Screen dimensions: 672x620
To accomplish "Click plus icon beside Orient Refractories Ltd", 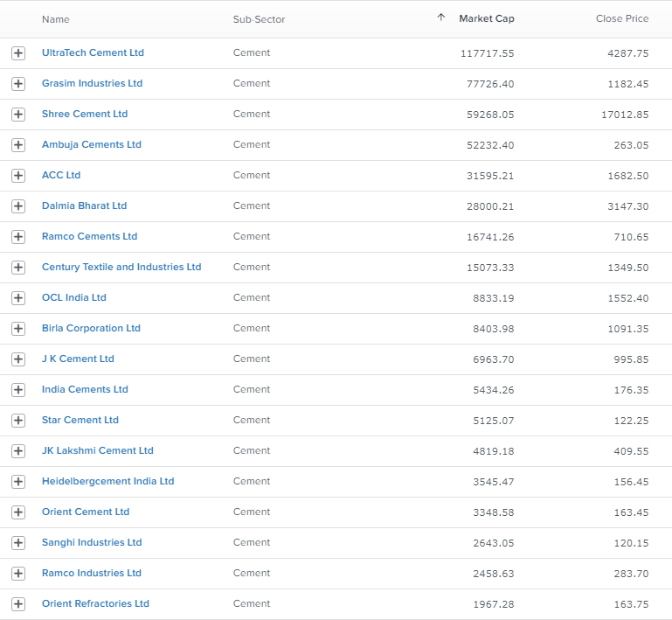I will pyautogui.click(x=18, y=604).
